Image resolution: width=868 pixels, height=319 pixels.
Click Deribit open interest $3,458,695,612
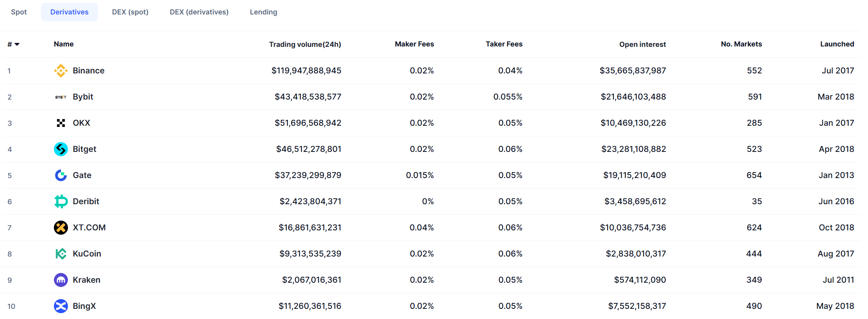click(635, 201)
